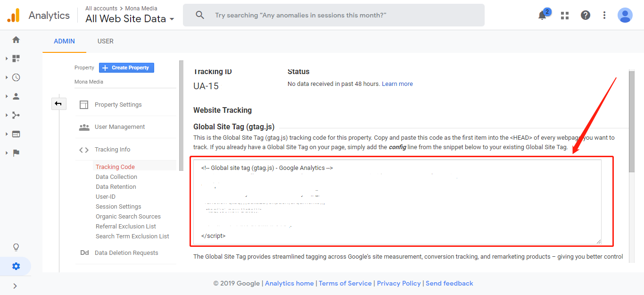Image resolution: width=644 pixels, height=295 pixels.
Task: Open the Conversions flag icon
Action: click(16, 153)
